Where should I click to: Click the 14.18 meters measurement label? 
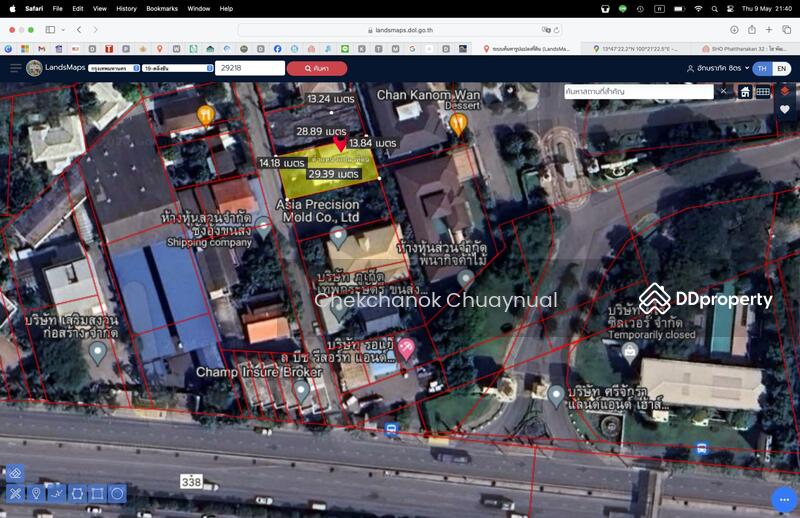(x=282, y=163)
